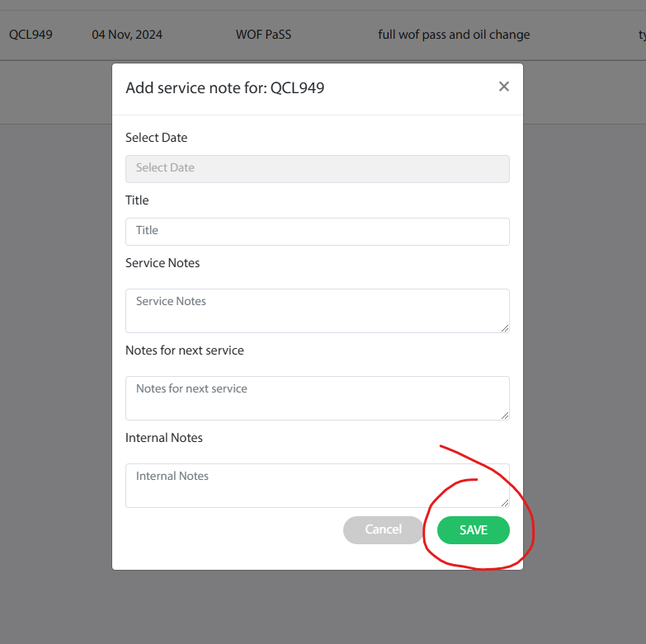Screen dimensions: 646x644
Task: Click the Internal Notes label
Action: [x=163, y=438]
